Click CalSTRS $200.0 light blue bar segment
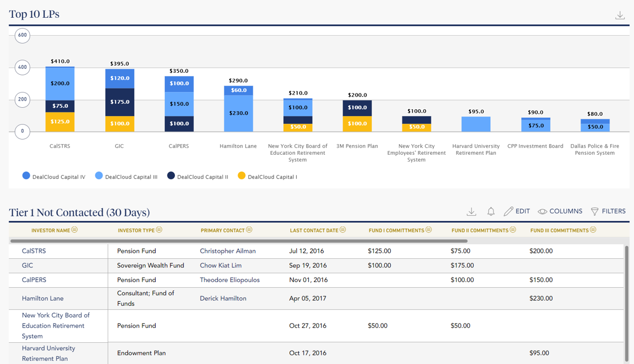 coord(60,84)
